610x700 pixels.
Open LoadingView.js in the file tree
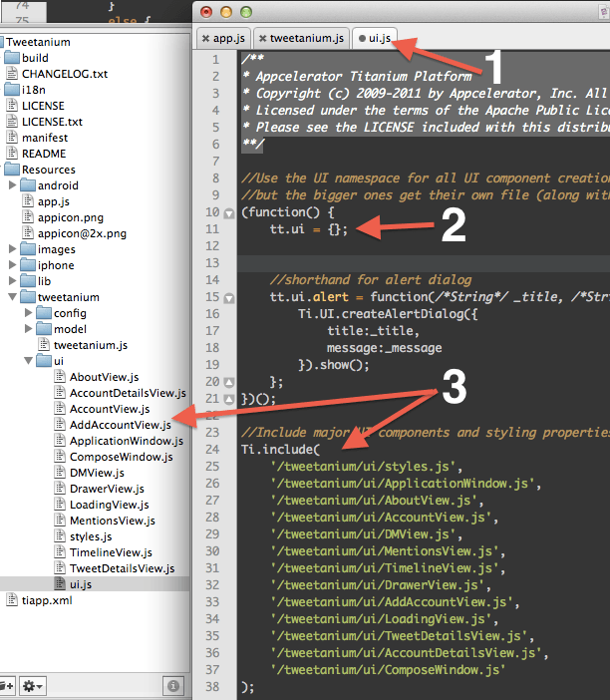110,505
